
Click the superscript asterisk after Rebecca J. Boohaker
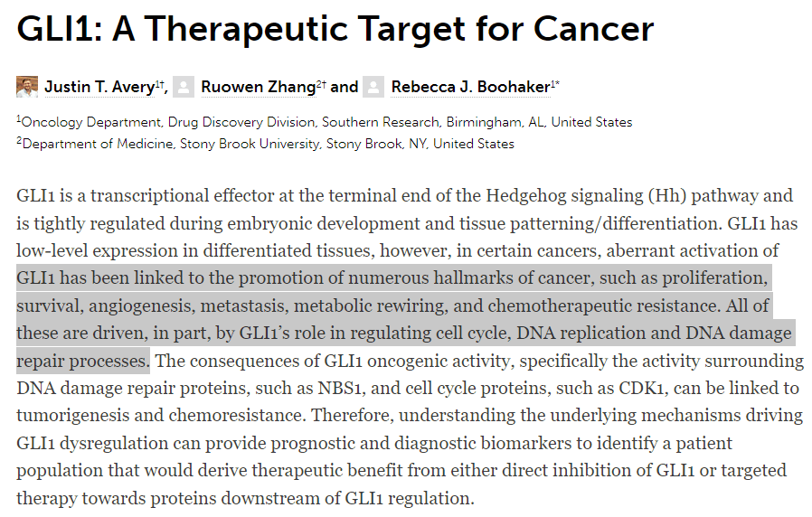point(555,82)
